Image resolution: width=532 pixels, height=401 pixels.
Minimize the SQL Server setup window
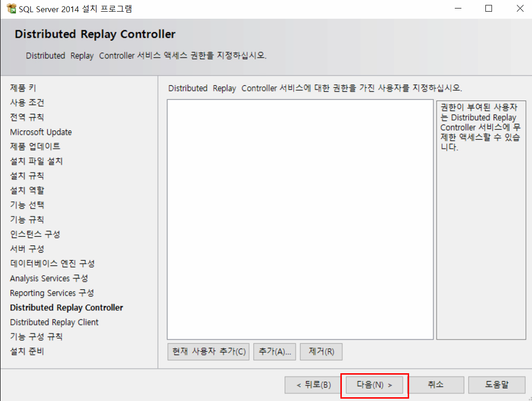[458, 8]
